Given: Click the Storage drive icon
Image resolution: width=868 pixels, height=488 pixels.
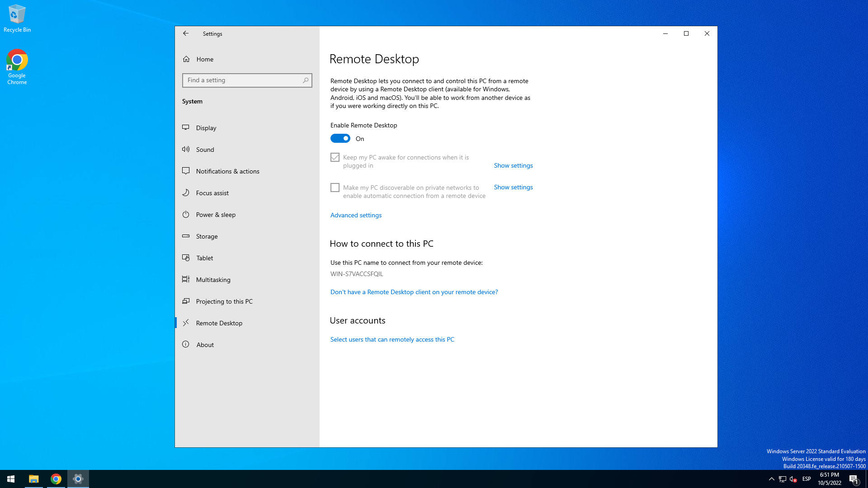Looking at the screenshot, I should pyautogui.click(x=186, y=236).
